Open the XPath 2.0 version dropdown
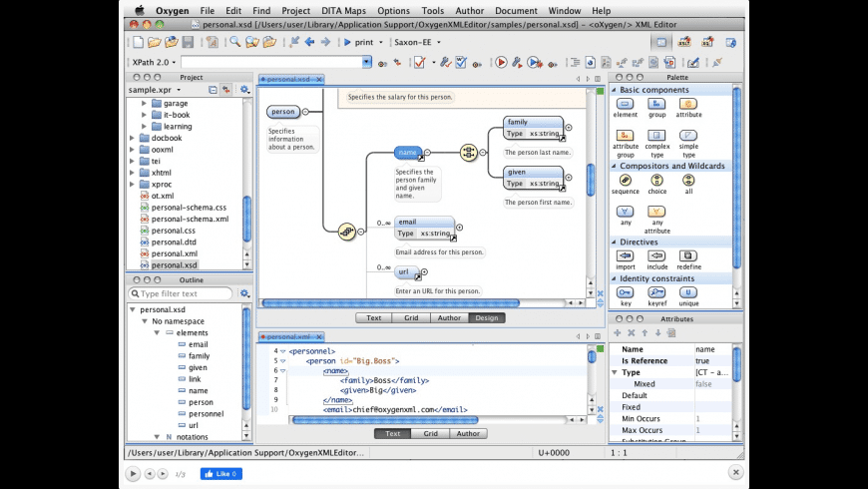The height and width of the screenshot is (489, 868). [153, 62]
